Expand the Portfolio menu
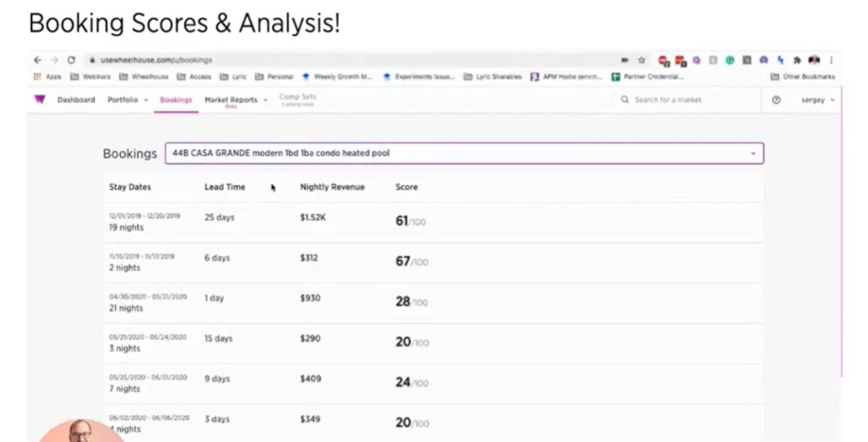Screen dimensions: 868x442 pyautogui.click(x=128, y=100)
